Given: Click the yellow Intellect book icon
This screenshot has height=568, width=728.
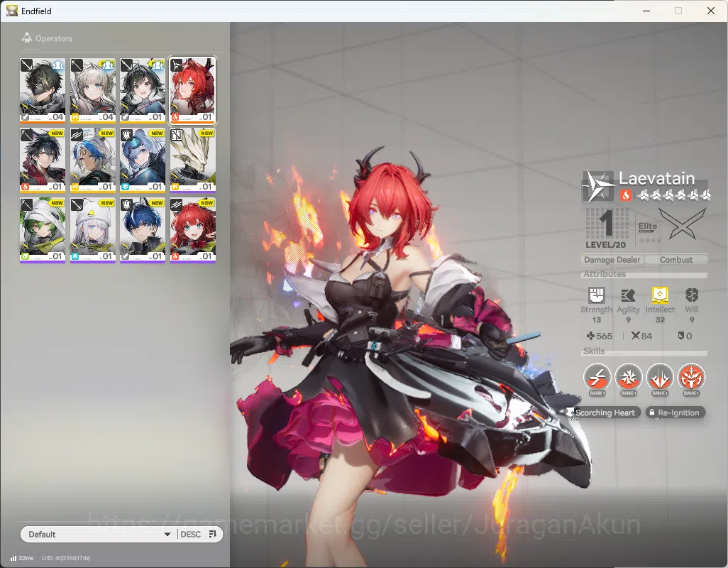Looking at the screenshot, I should pyautogui.click(x=660, y=295).
